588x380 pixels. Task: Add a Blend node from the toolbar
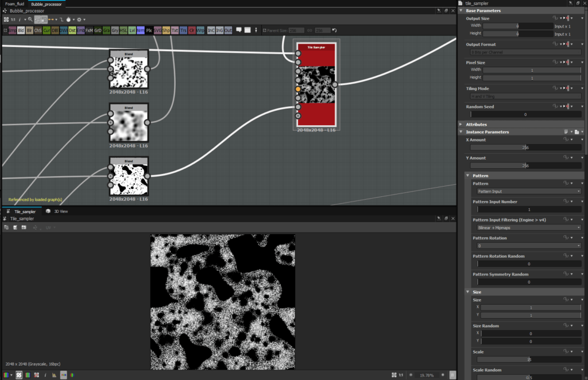(x=21, y=30)
